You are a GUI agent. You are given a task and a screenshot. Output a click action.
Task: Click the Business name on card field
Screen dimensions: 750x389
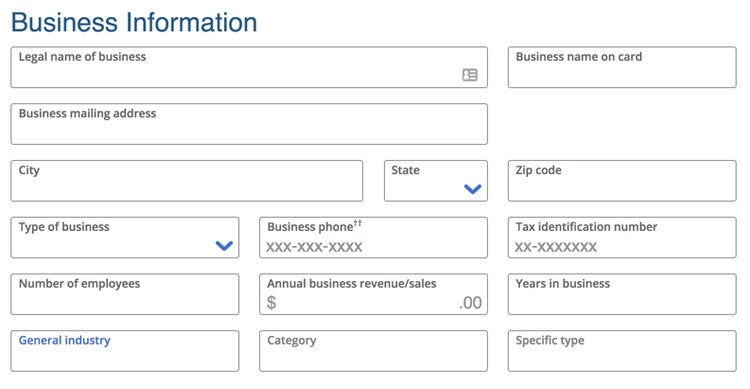(622, 67)
